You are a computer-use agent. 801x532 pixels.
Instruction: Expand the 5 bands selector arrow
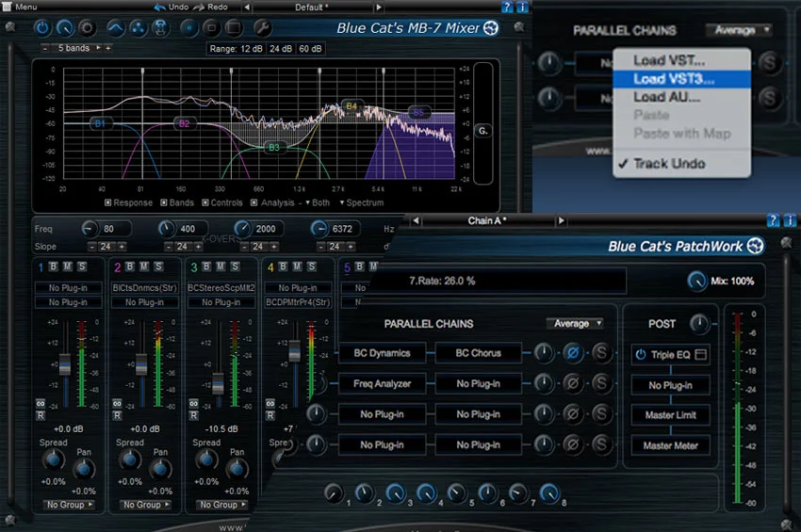[x=99, y=47]
